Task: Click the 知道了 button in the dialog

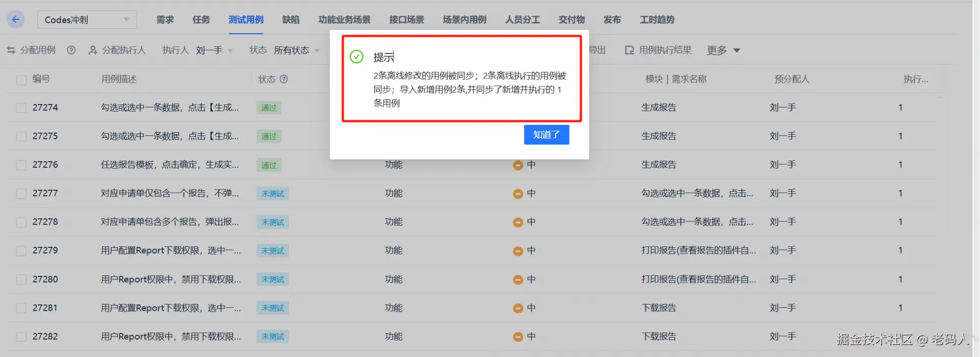Action: click(x=546, y=135)
